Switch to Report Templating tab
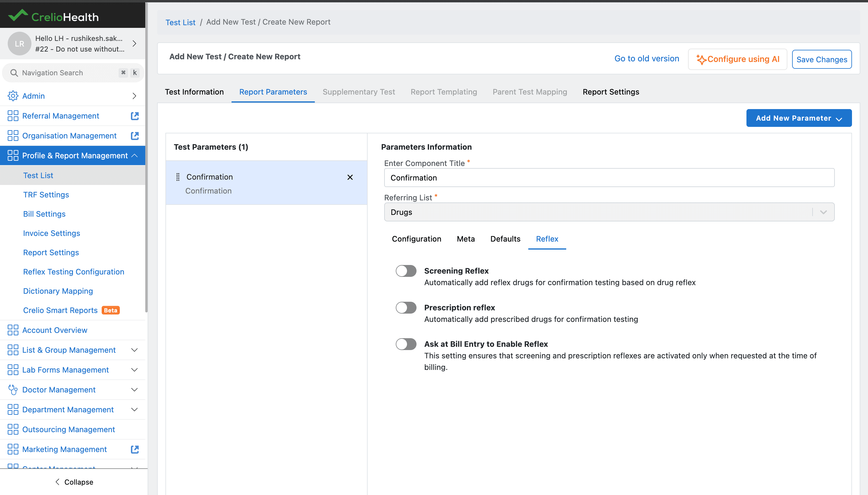The height and width of the screenshot is (495, 868). click(x=444, y=92)
